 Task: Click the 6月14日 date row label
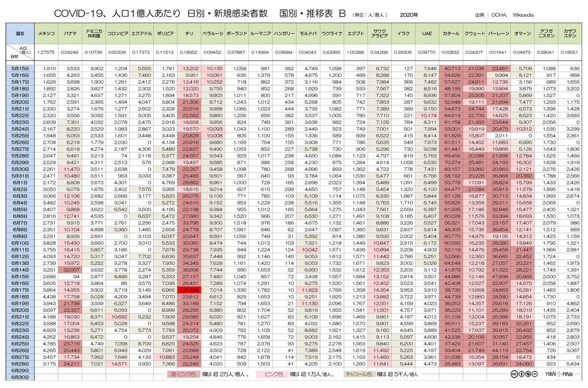21,270
